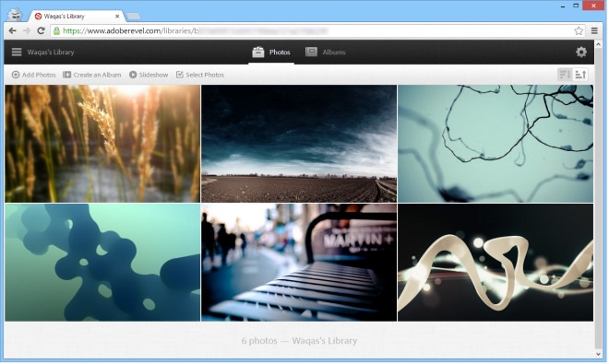609x364 pixels.
Task: Click the Create an Album icon
Action: click(x=66, y=75)
